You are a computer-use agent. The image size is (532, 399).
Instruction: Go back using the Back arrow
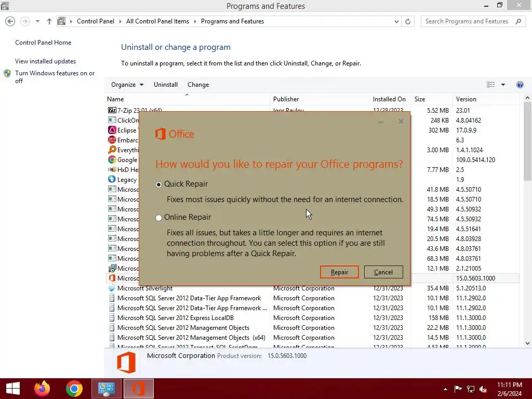(x=10, y=21)
